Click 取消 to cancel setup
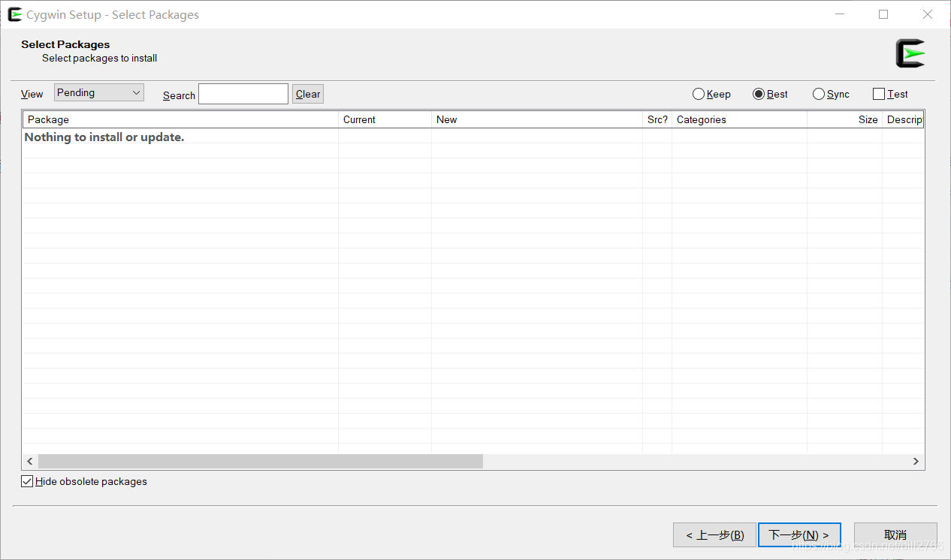951x560 pixels. 895,534
